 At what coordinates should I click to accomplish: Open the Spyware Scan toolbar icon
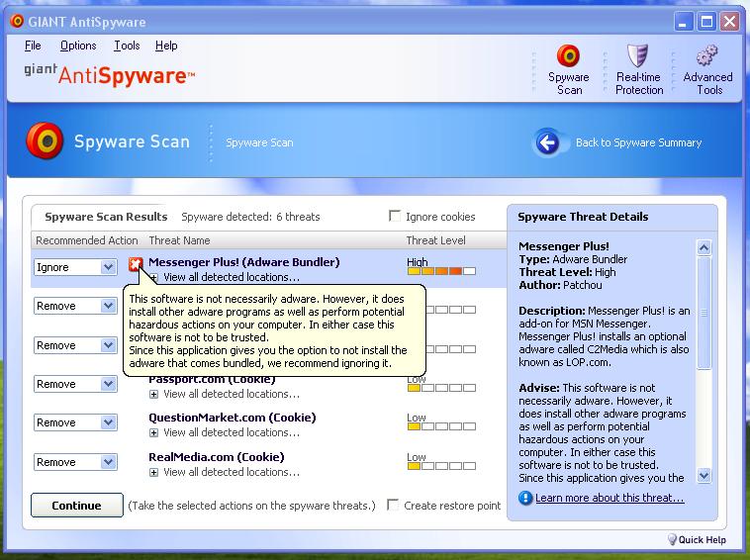(568, 56)
